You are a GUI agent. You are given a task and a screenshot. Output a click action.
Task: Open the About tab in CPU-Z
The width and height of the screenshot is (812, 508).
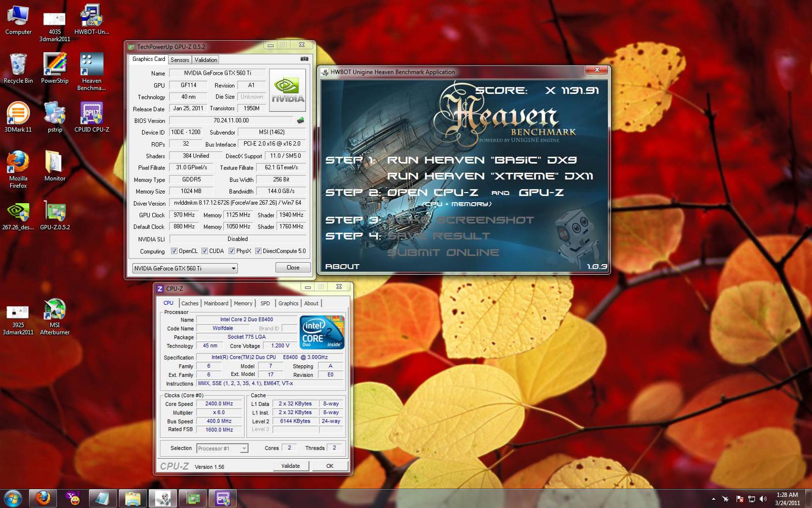click(x=311, y=303)
